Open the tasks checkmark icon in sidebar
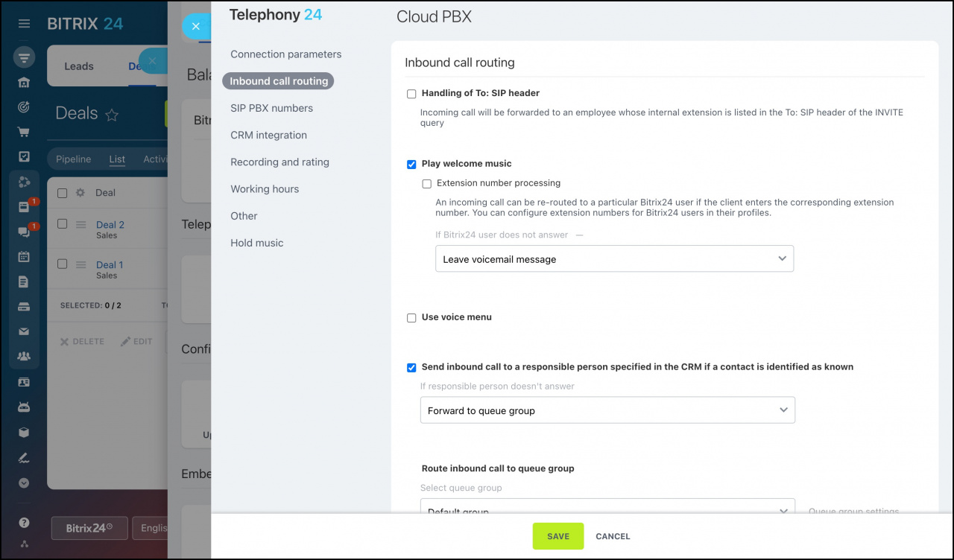The height and width of the screenshot is (560, 954). [24, 156]
